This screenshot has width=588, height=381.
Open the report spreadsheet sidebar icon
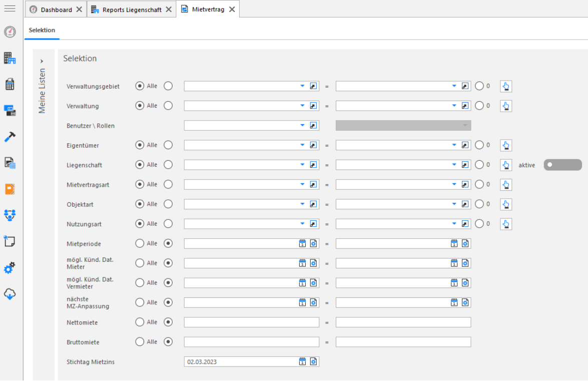coord(10,163)
